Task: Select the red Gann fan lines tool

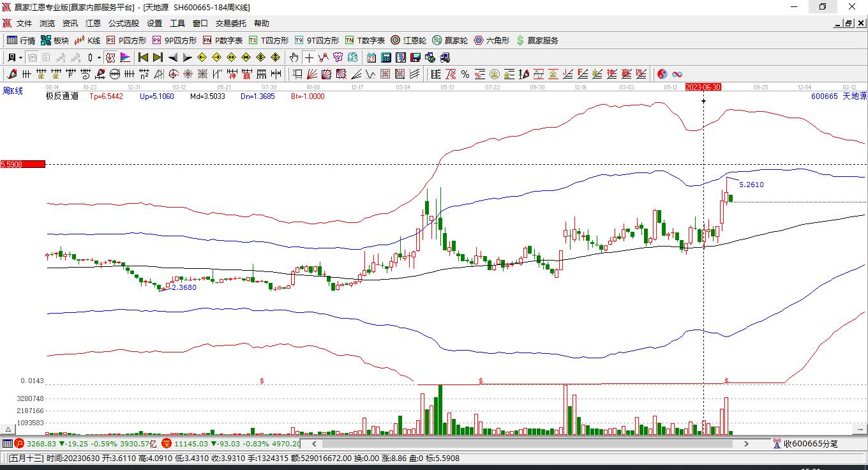Action: click(x=312, y=74)
